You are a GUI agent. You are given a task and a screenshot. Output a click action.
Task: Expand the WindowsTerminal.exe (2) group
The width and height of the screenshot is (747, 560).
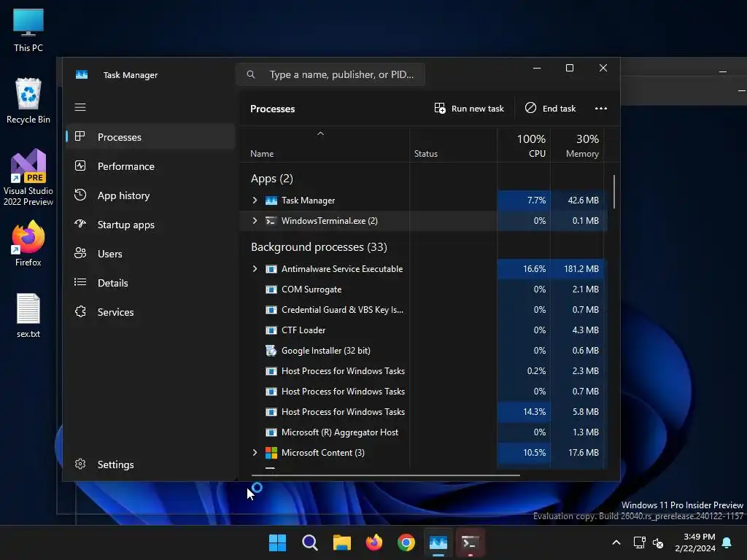coord(255,221)
